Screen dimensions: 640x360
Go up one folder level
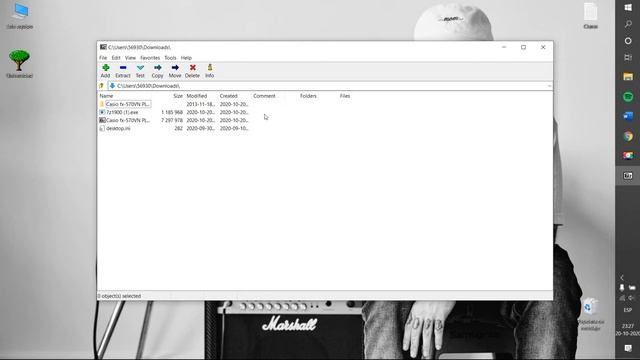tap(102, 86)
